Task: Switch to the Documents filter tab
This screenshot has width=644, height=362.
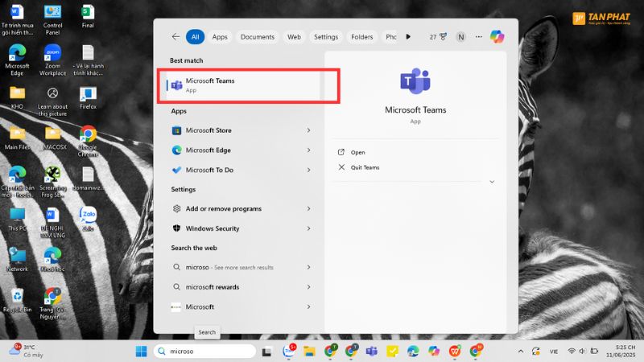Action: coord(258,37)
